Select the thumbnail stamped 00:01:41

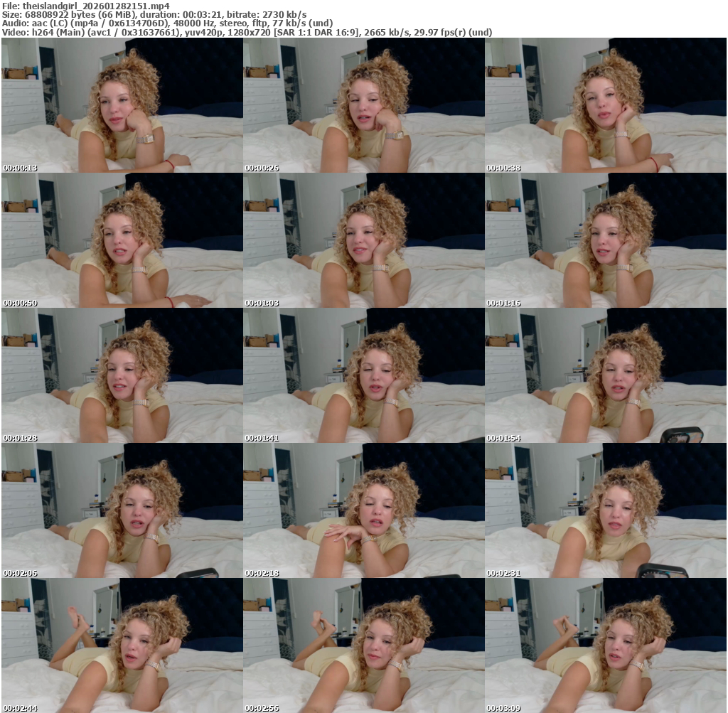tap(363, 375)
